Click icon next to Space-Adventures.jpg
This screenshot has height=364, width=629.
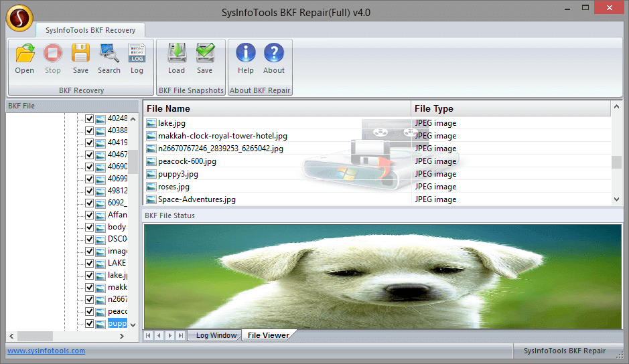[x=151, y=199]
